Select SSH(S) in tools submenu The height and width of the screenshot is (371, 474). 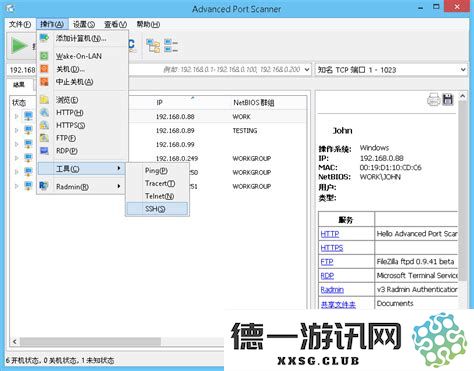157,209
